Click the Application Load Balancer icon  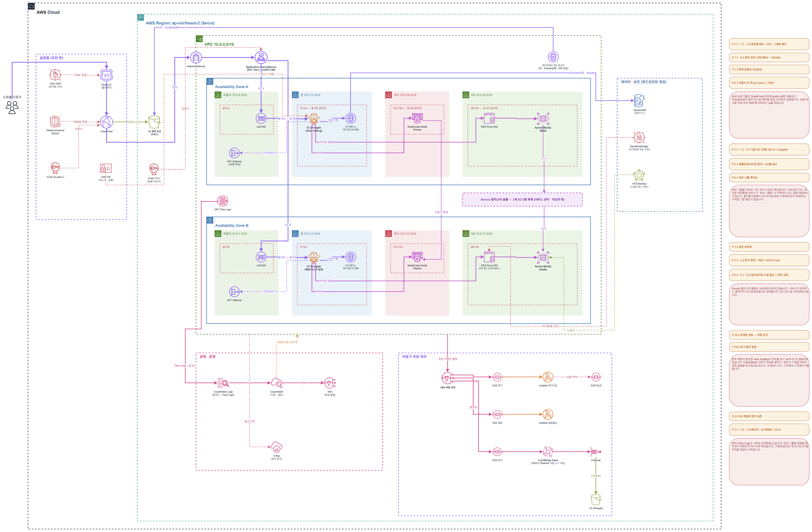click(261, 57)
